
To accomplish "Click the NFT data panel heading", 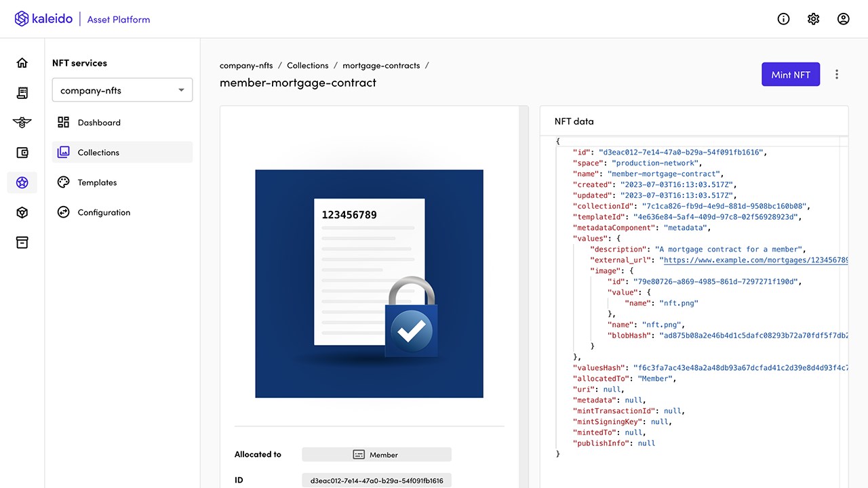I will coord(574,121).
